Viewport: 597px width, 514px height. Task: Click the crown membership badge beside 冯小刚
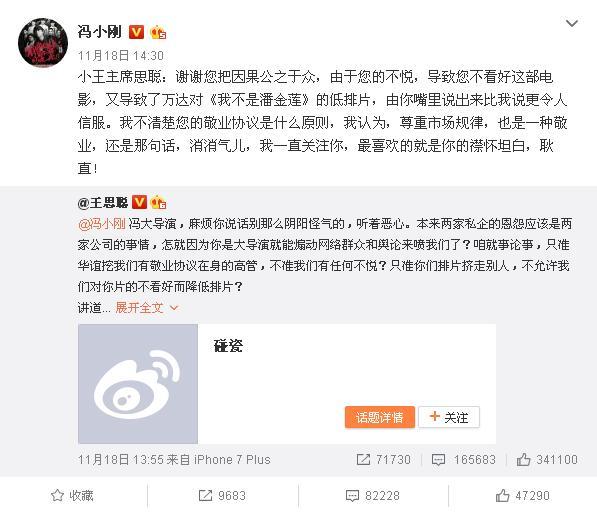(158, 32)
